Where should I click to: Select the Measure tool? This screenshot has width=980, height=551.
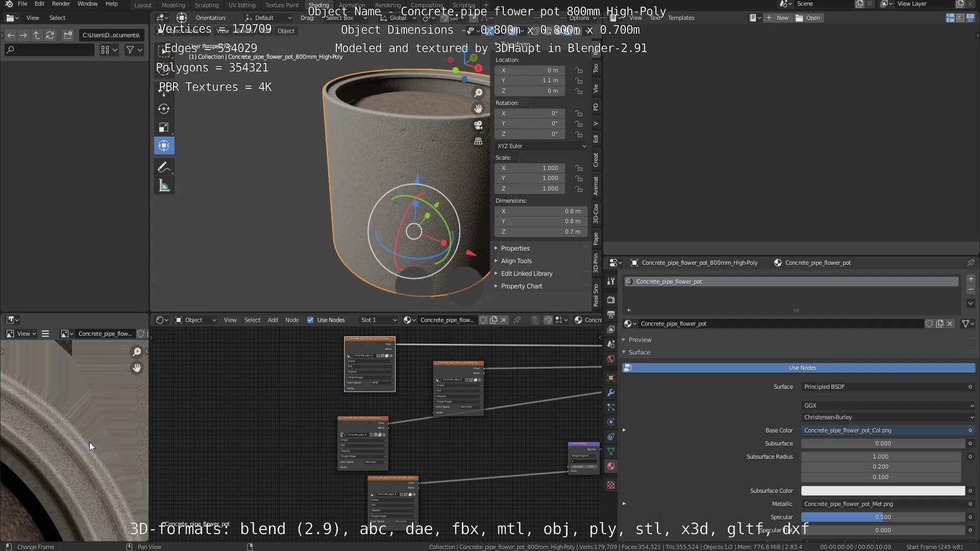point(164,186)
